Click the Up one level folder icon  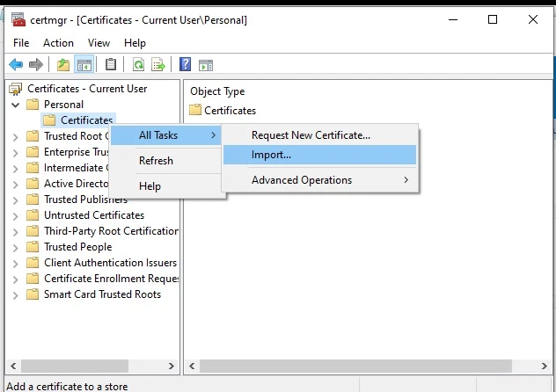pyautogui.click(x=63, y=65)
